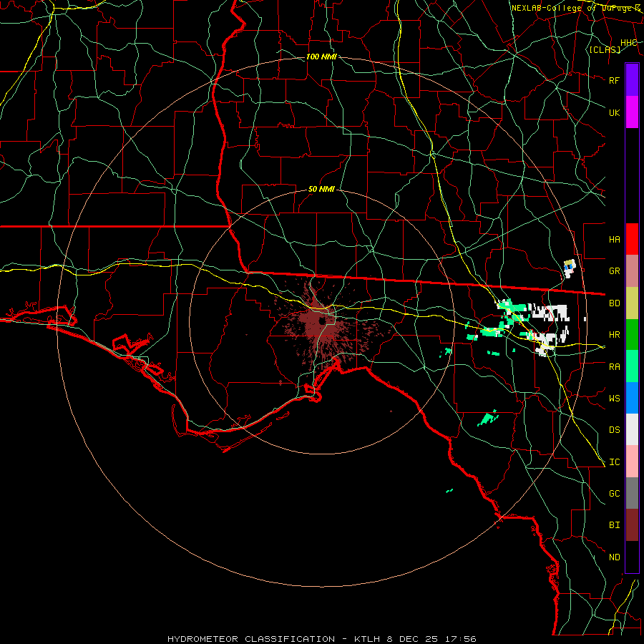Screen dimensions: 644x644
Task: Click the 'HHC' product code text
Action: click(x=628, y=43)
